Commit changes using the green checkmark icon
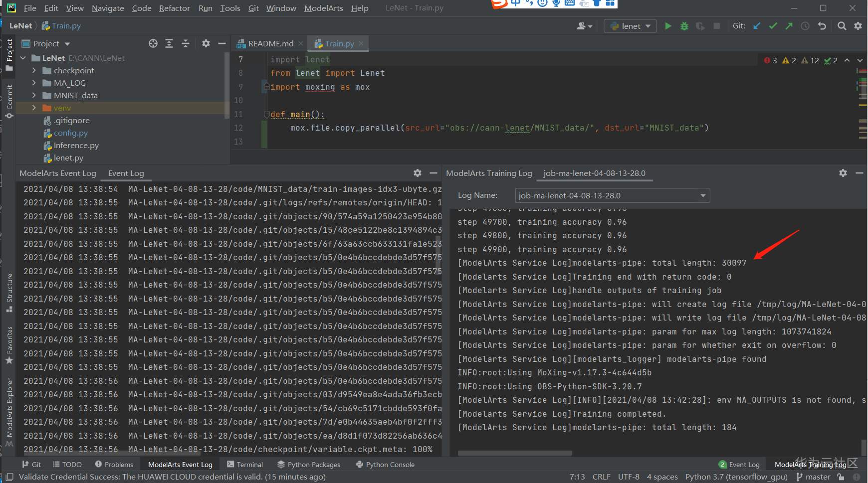868x483 pixels. tap(773, 26)
